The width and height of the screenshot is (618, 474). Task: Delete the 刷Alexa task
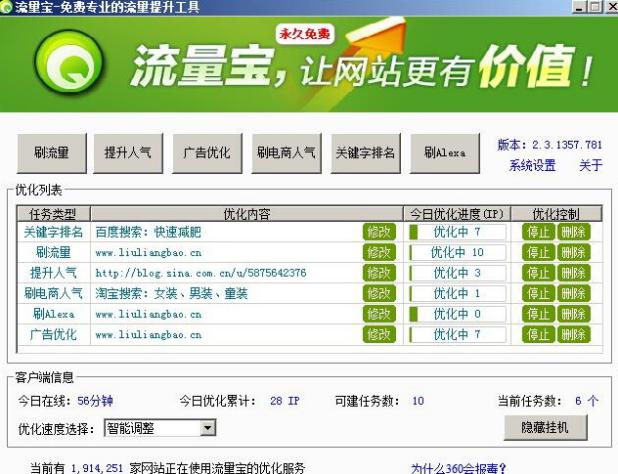573,314
